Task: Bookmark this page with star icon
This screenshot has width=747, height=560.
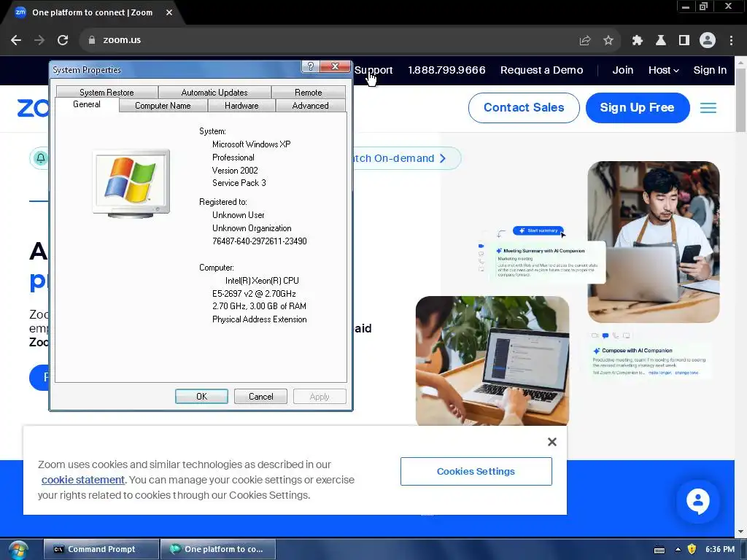Action: [608, 41]
